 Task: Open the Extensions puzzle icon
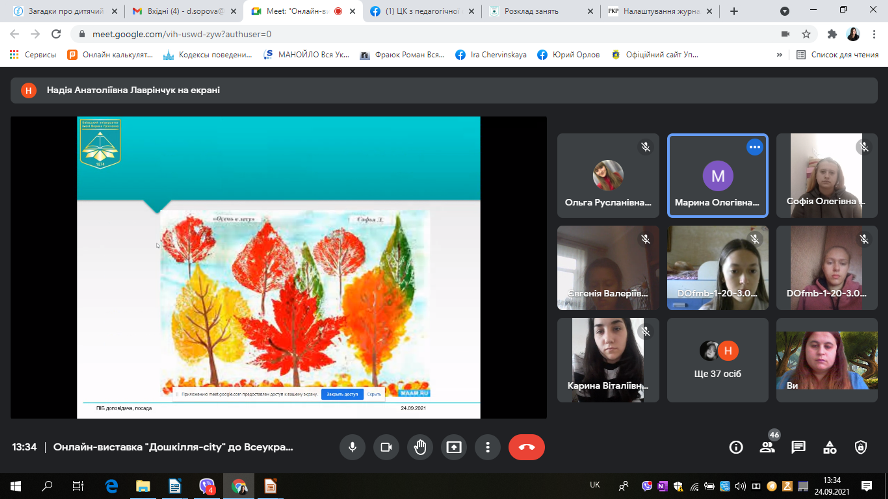832,34
